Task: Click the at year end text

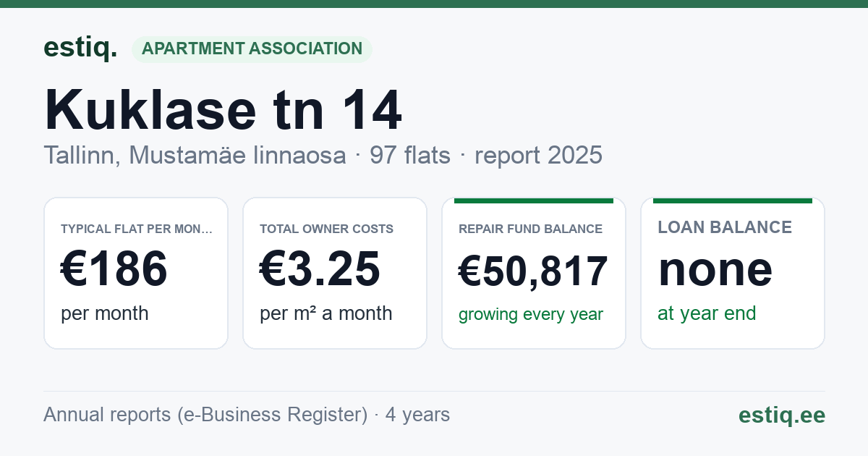Action: click(x=707, y=313)
